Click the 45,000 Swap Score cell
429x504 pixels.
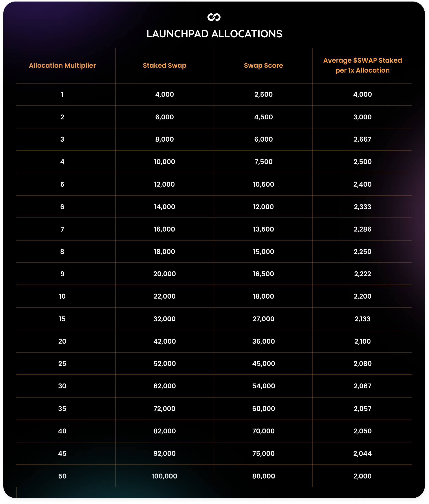pyautogui.click(x=263, y=363)
